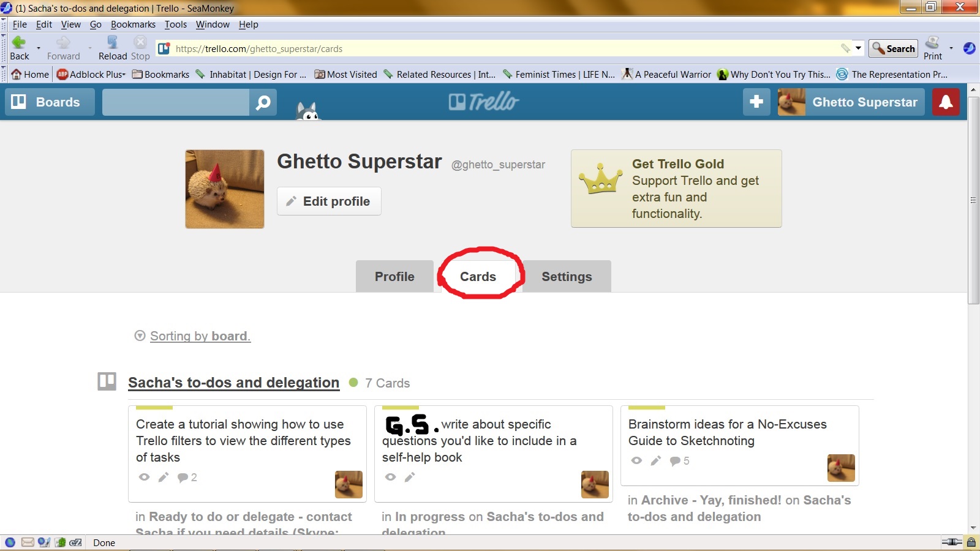Click the browser icon in the status bar

[x=9, y=542]
